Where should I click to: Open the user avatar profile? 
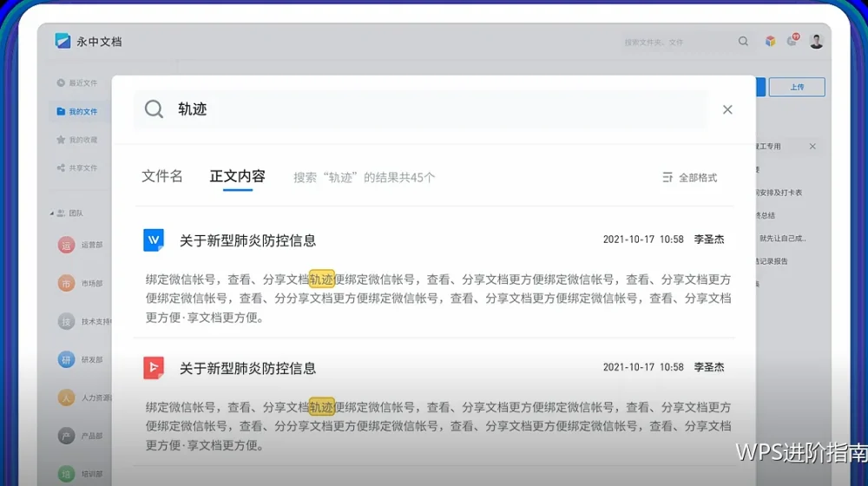click(816, 41)
